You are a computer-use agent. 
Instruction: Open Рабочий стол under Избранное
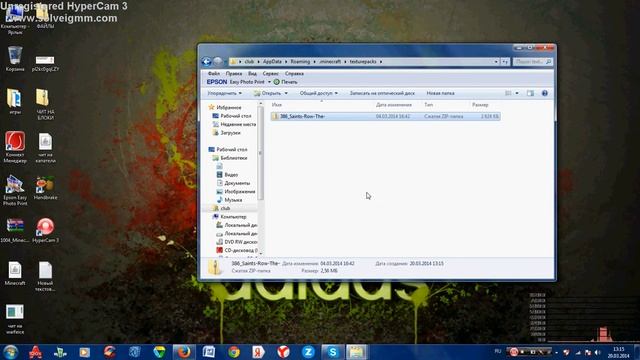(236, 116)
